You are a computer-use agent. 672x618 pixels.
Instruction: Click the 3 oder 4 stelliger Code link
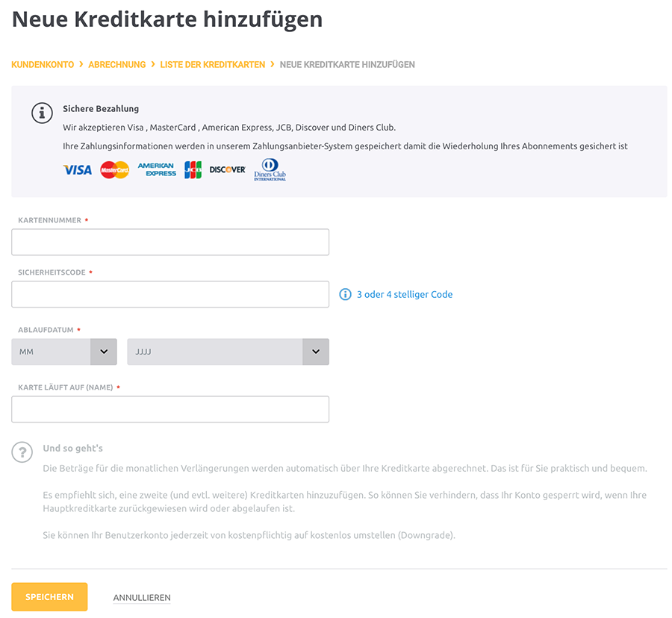(405, 294)
